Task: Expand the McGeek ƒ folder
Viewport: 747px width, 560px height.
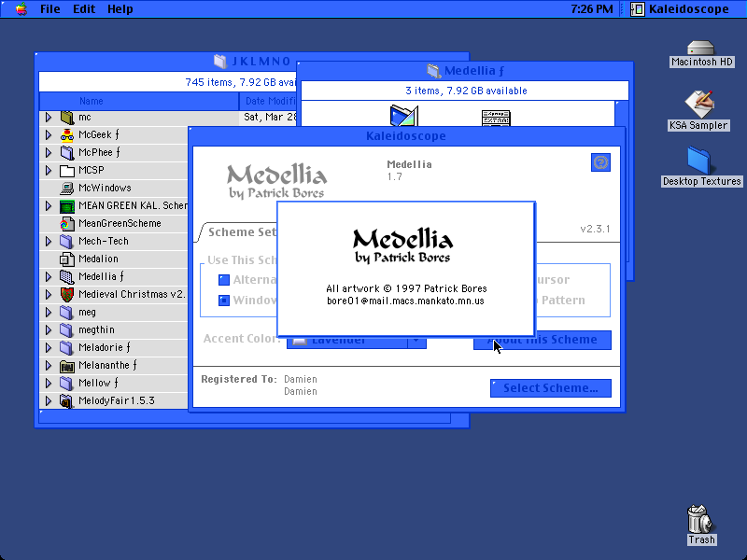Action: [49, 134]
